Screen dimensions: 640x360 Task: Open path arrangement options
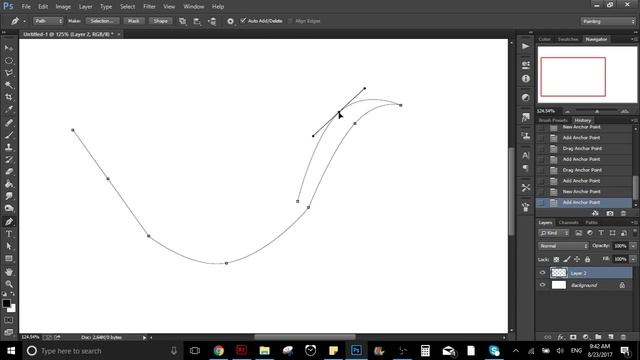click(212, 21)
